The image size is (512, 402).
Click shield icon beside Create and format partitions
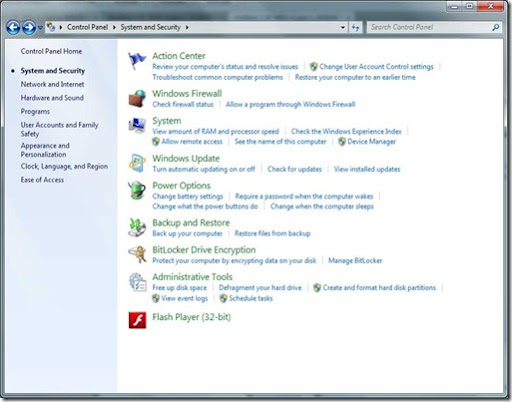(317, 287)
